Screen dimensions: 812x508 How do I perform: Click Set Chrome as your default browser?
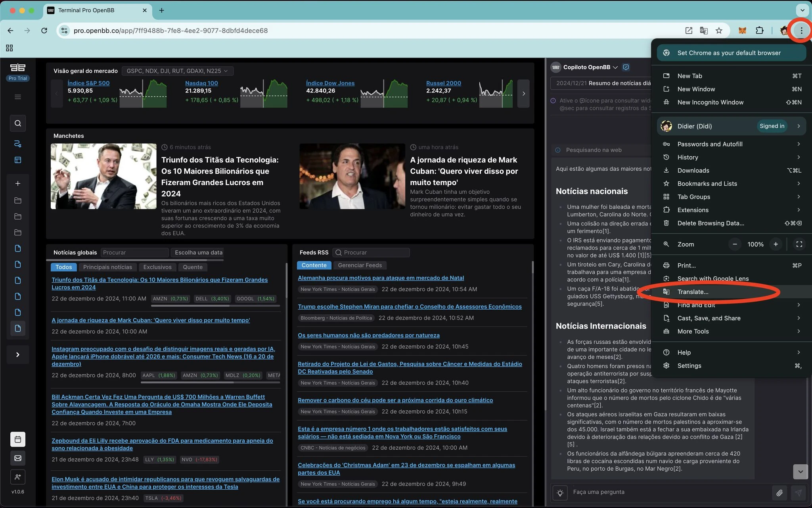coord(729,53)
